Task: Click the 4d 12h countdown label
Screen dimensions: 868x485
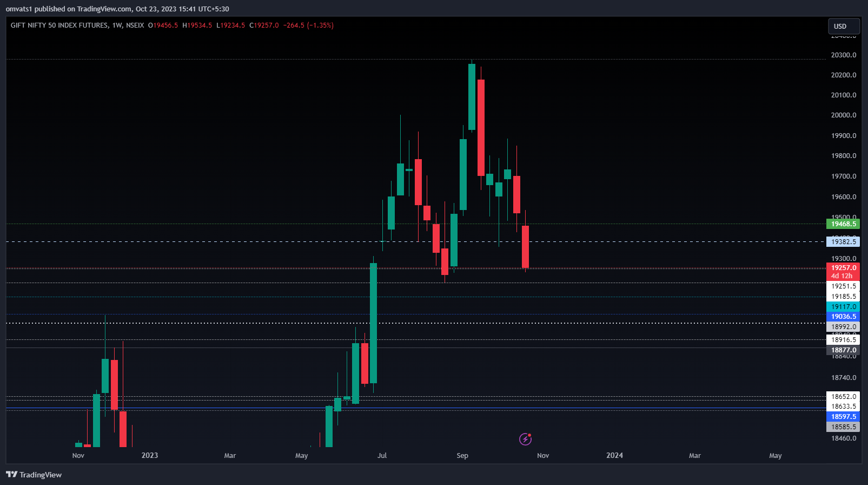Action: click(843, 276)
